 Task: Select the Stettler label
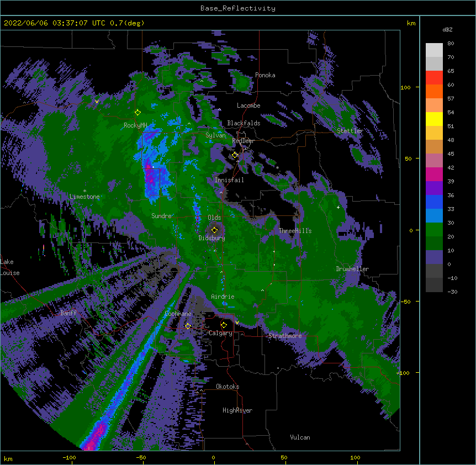coord(350,131)
